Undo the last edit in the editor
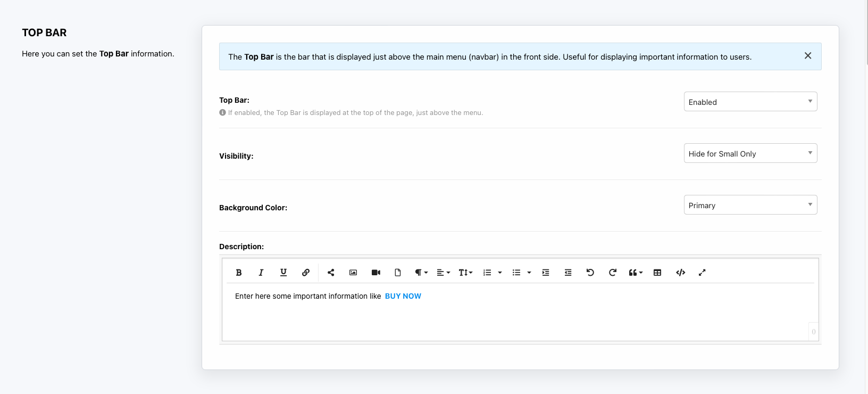Viewport: 868px width, 394px height. click(590, 273)
